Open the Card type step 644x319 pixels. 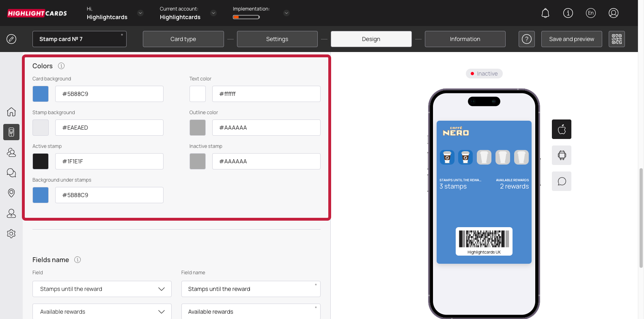(x=183, y=39)
